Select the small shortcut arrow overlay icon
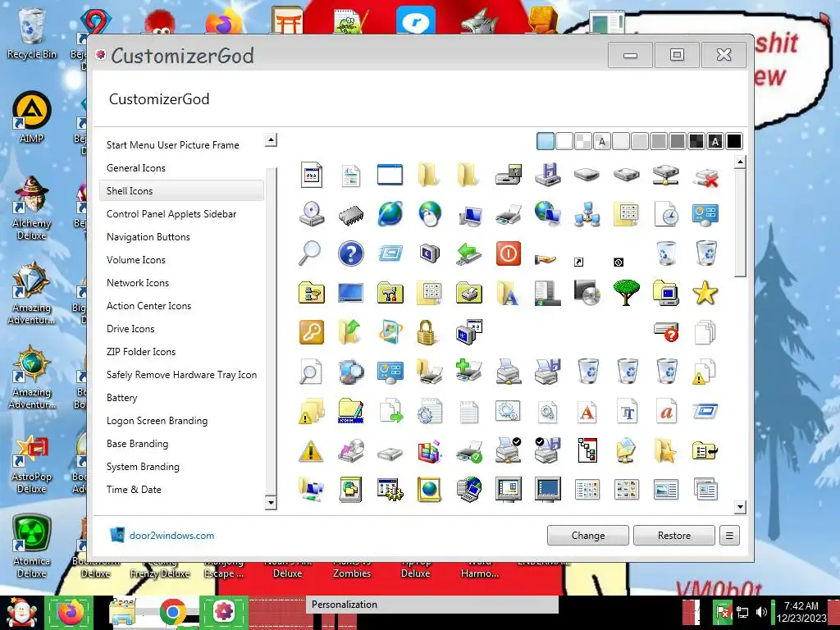The height and width of the screenshot is (630, 840). click(578, 262)
